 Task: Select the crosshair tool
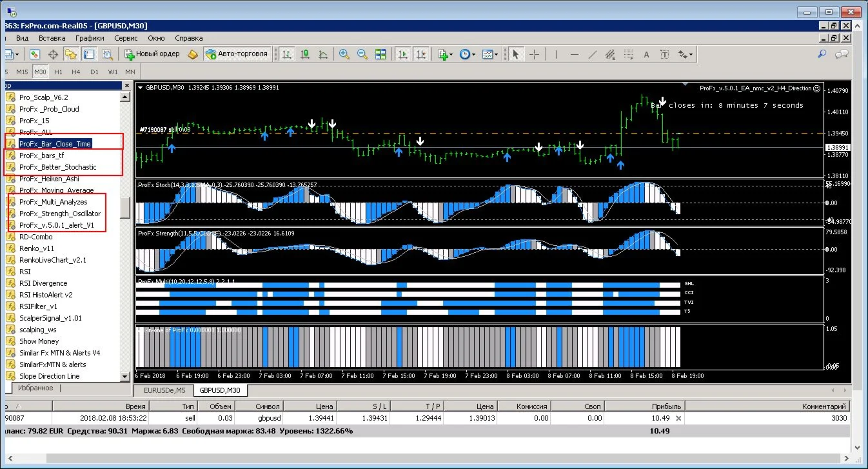[x=534, y=54]
